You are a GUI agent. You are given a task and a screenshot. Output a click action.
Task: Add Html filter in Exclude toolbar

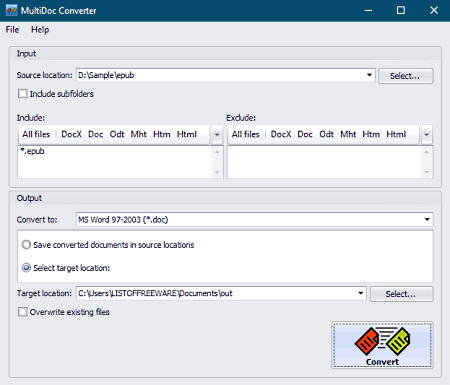[396, 134]
